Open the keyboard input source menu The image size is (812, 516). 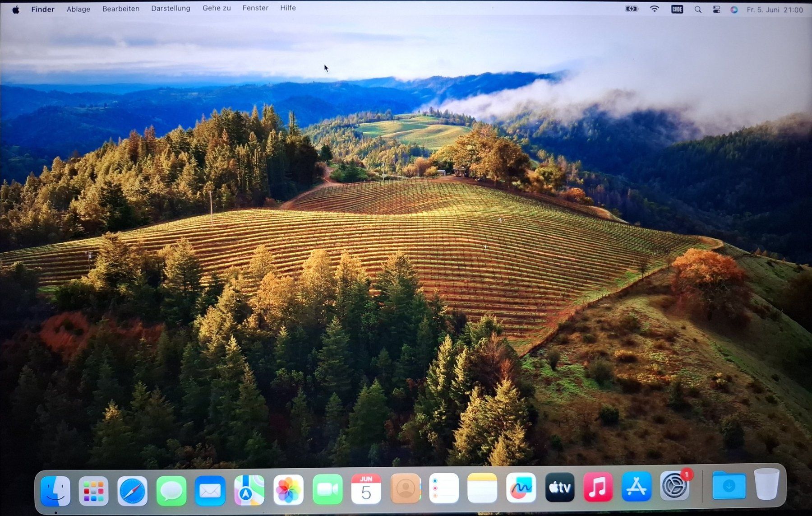pyautogui.click(x=677, y=9)
